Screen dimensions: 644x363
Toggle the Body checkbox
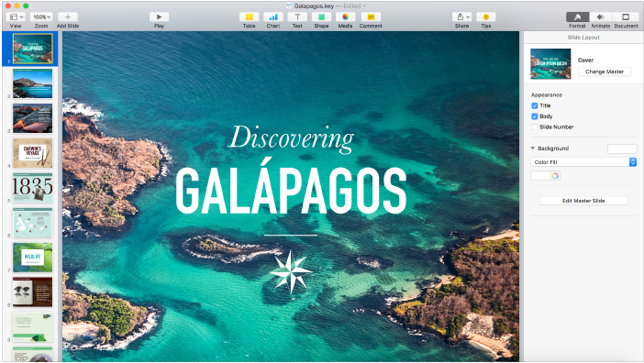point(534,116)
